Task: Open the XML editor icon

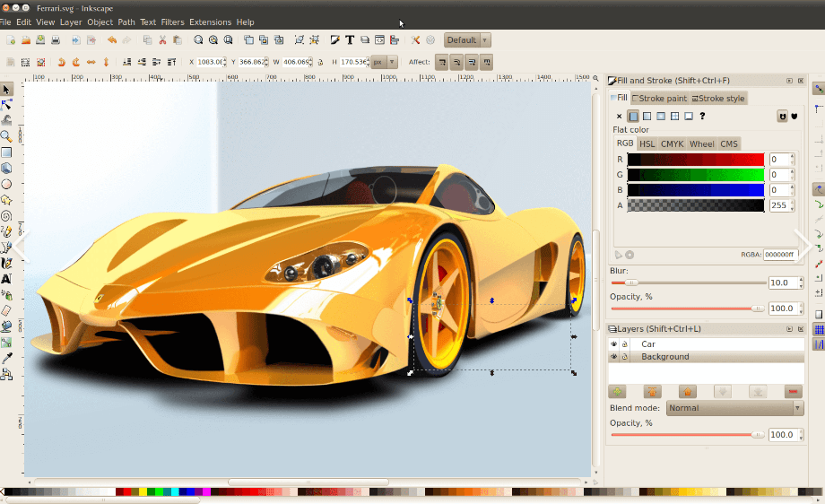Action: (379, 40)
